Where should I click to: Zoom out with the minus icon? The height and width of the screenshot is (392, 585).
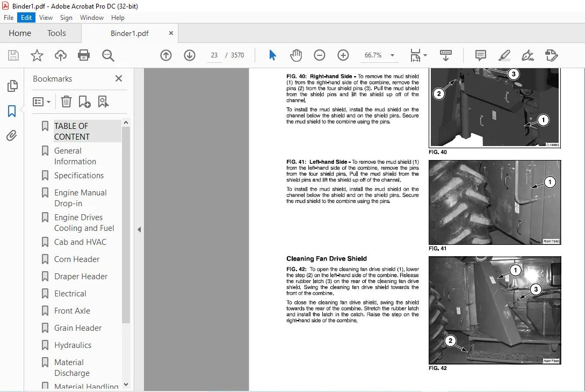coord(320,55)
